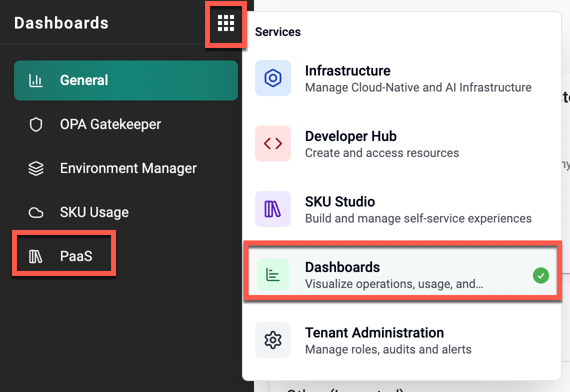Click the Infrastructure hexagon icon
This screenshot has width=570, height=392.
tap(272, 78)
